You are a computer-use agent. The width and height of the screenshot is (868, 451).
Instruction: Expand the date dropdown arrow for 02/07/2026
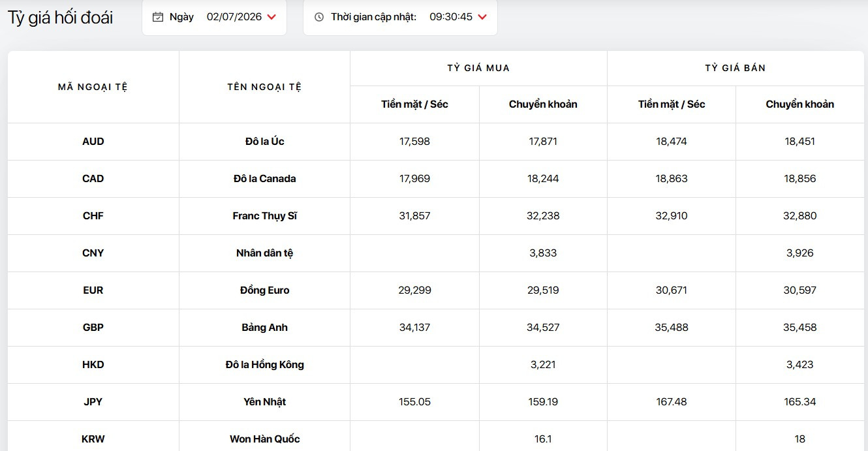point(271,17)
